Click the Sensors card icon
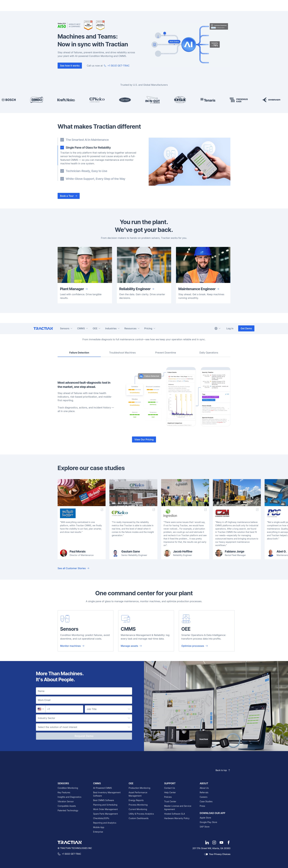The width and height of the screenshot is (288, 868). pyautogui.click(x=65, y=619)
